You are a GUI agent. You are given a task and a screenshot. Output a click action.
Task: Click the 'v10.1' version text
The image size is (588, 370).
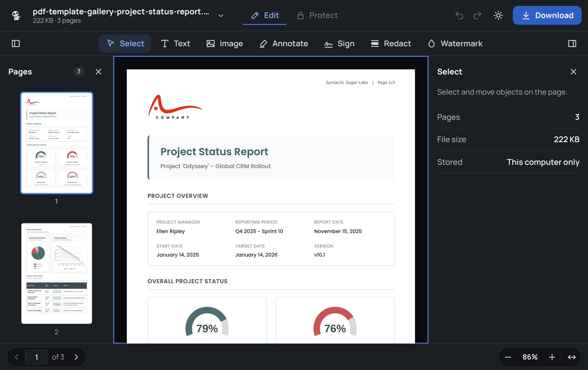pyautogui.click(x=319, y=255)
